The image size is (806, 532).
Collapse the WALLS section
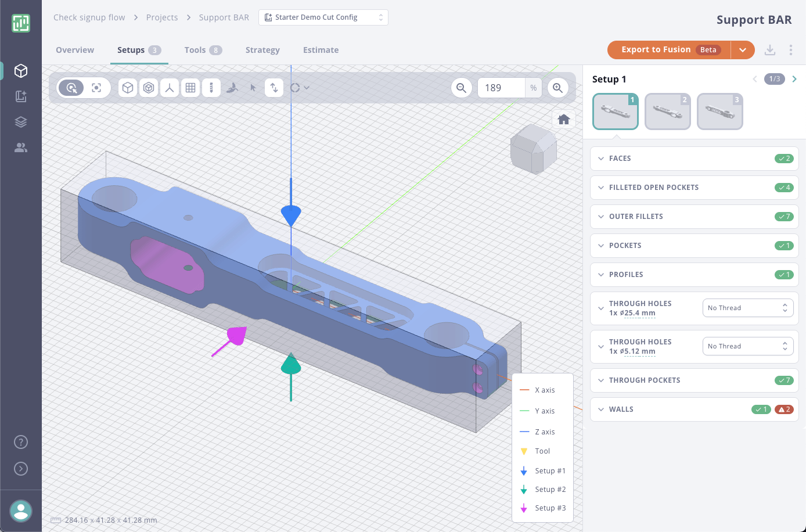coord(601,409)
